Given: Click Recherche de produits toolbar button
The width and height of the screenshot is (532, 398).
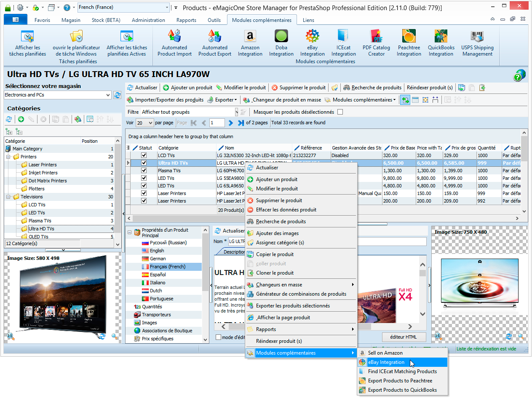Looking at the screenshot, I should (x=372, y=88).
